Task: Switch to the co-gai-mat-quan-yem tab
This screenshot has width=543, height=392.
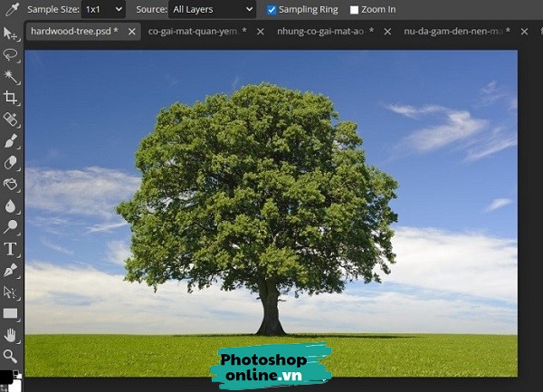Action: [x=196, y=32]
